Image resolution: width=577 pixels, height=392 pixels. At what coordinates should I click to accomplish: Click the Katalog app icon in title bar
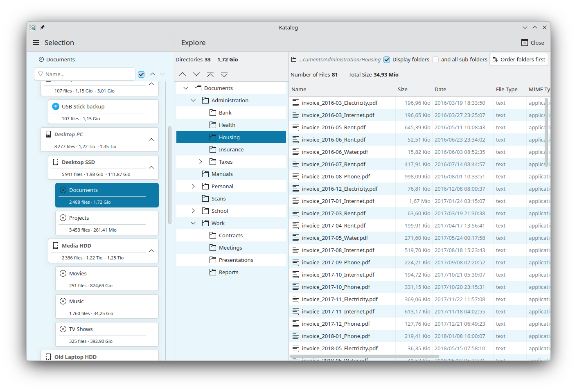tap(32, 27)
